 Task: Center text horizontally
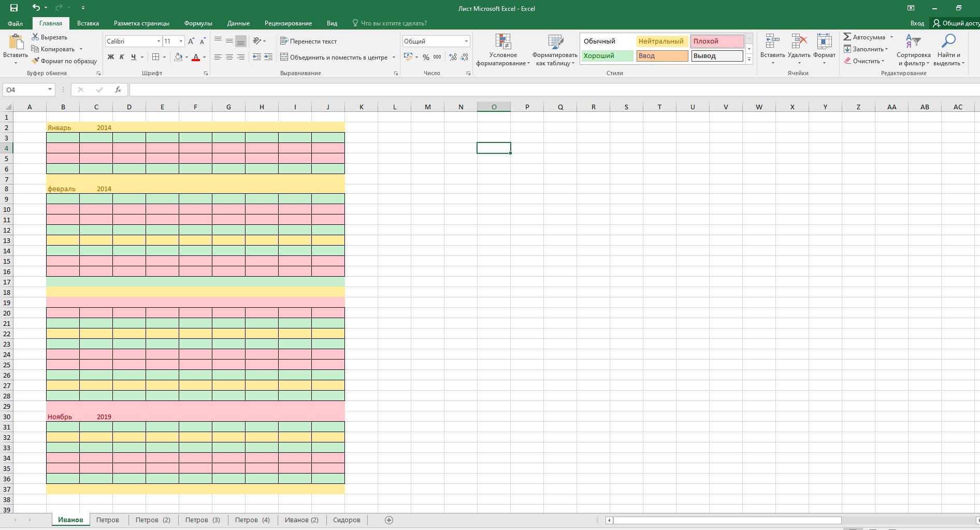pyautogui.click(x=229, y=57)
